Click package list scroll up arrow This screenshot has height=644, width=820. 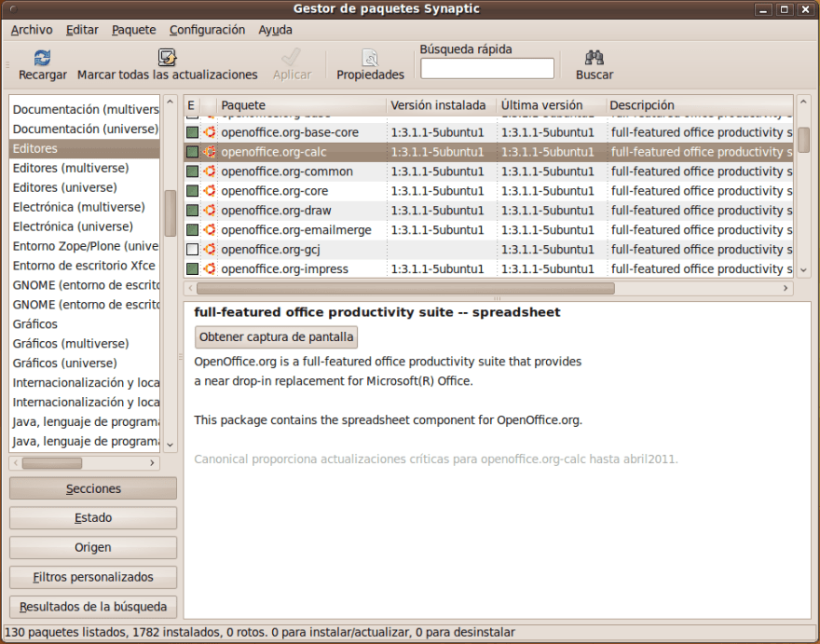coord(804,102)
